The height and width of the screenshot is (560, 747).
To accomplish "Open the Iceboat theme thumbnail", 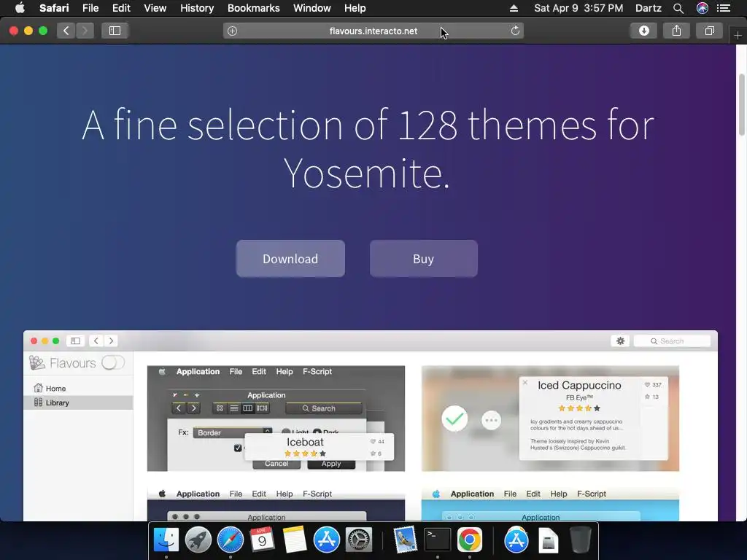I will tap(276, 419).
